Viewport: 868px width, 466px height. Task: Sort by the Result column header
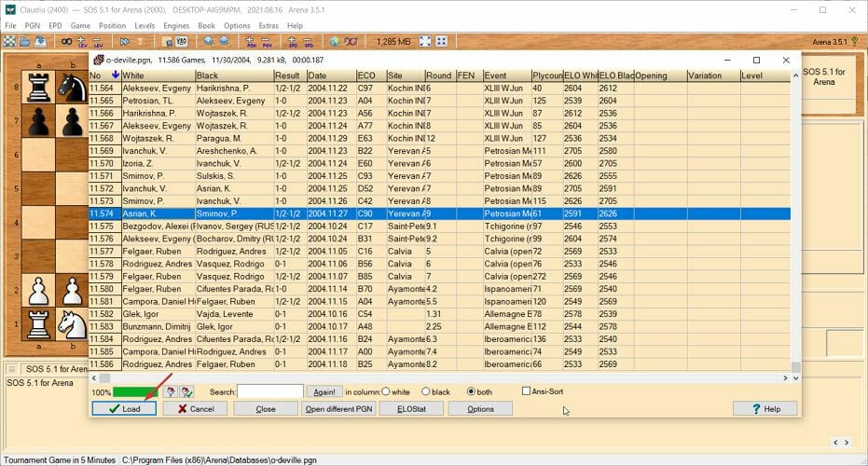click(x=290, y=75)
